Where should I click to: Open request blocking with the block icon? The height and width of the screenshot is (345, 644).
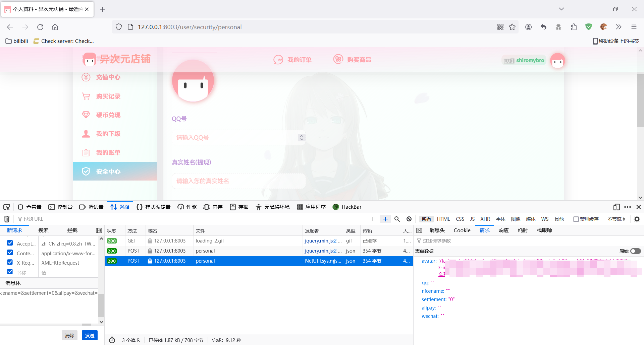(x=409, y=219)
